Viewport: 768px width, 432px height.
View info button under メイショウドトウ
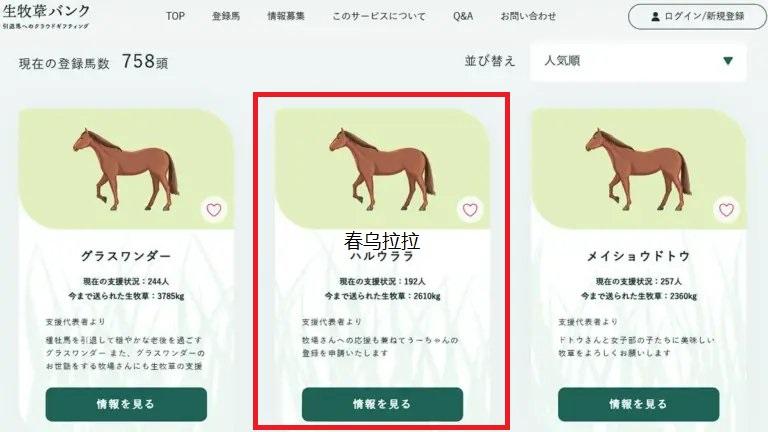pyautogui.click(x=638, y=404)
